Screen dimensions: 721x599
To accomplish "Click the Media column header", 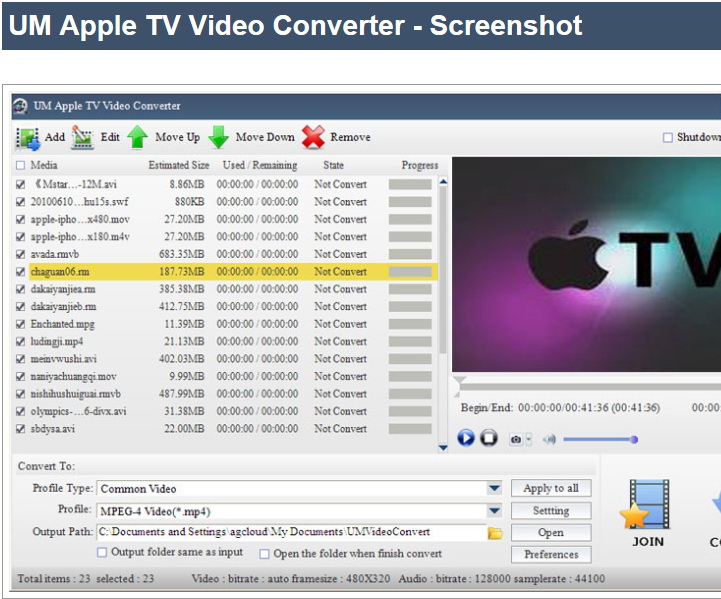I will [44, 165].
